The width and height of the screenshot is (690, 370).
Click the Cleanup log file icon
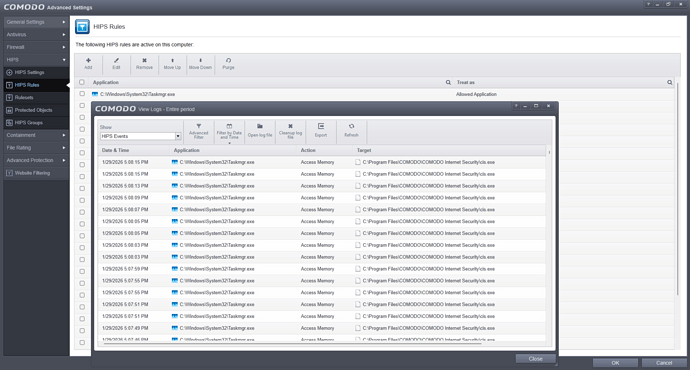[290, 131]
